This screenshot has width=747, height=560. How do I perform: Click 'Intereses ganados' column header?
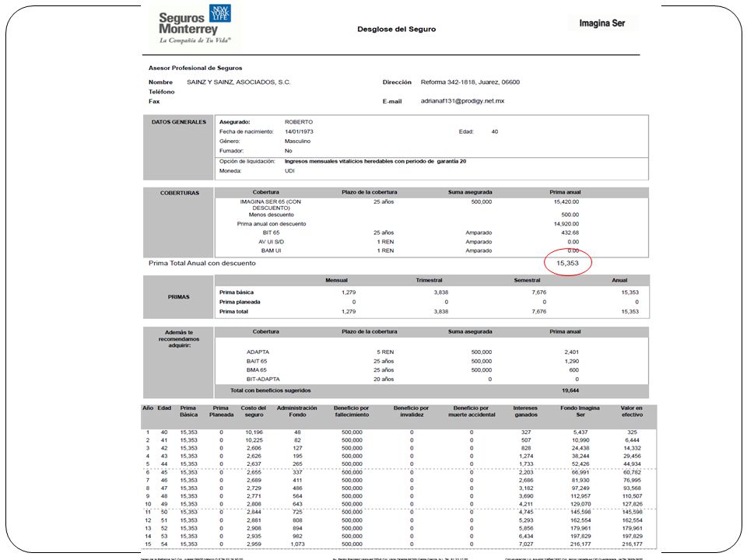(525, 411)
